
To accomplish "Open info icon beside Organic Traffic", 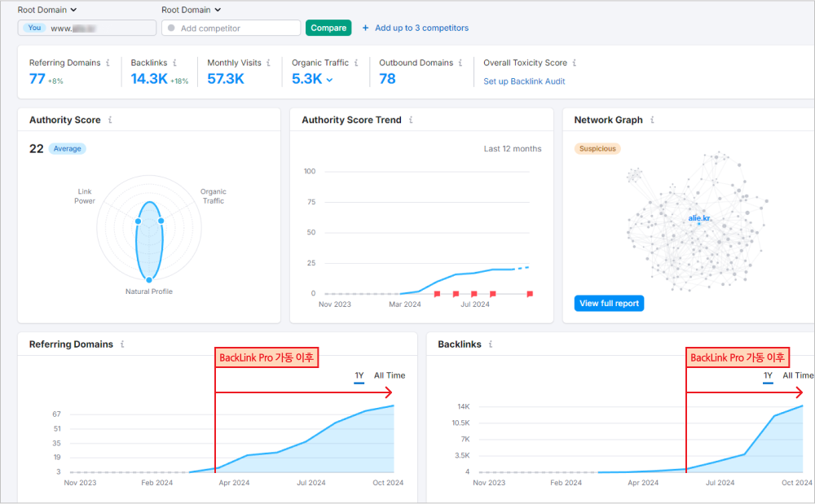I will [x=356, y=63].
